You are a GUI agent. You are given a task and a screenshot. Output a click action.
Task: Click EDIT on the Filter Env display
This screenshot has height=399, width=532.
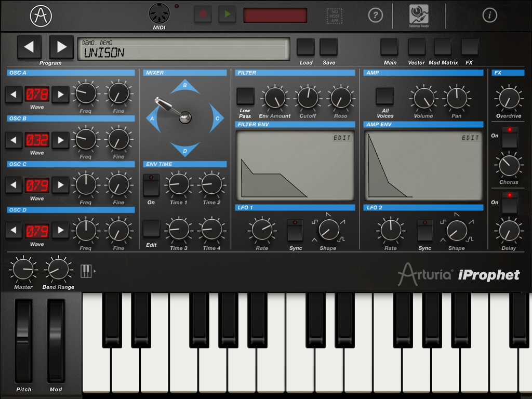point(342,138)
